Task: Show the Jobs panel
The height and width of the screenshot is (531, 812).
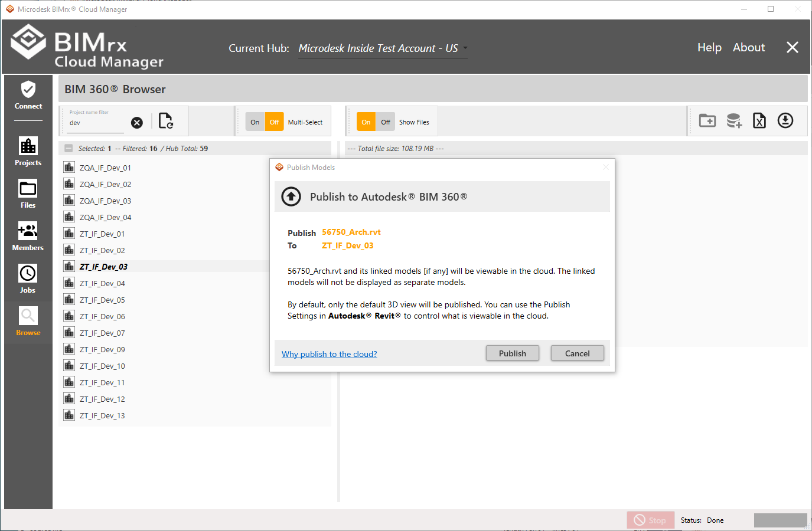Action: click(28, 278)
